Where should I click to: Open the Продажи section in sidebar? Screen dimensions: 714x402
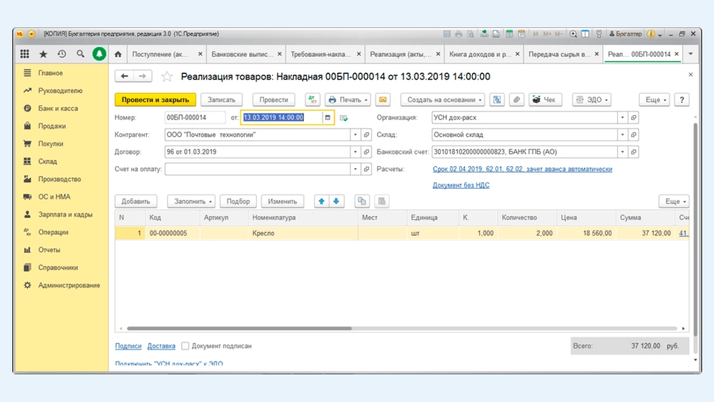click(x=52, y=126)
